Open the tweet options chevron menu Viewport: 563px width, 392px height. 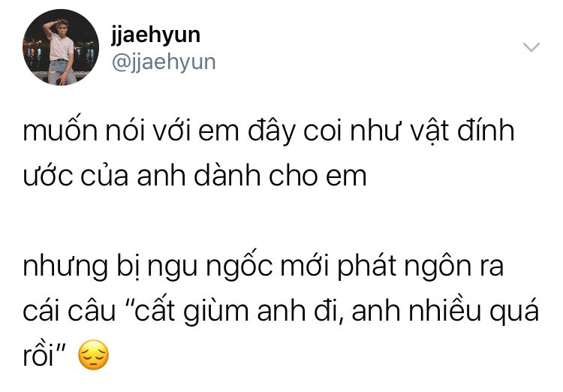tap(531, 47)
